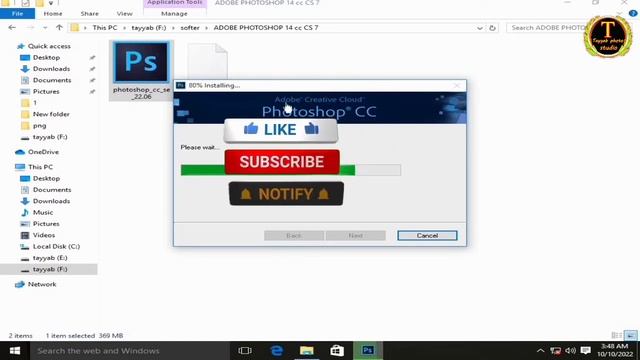The width and height of the screenshot is (640, 360).
Task: Open Desktop under This PC
Action: (46, 178)
